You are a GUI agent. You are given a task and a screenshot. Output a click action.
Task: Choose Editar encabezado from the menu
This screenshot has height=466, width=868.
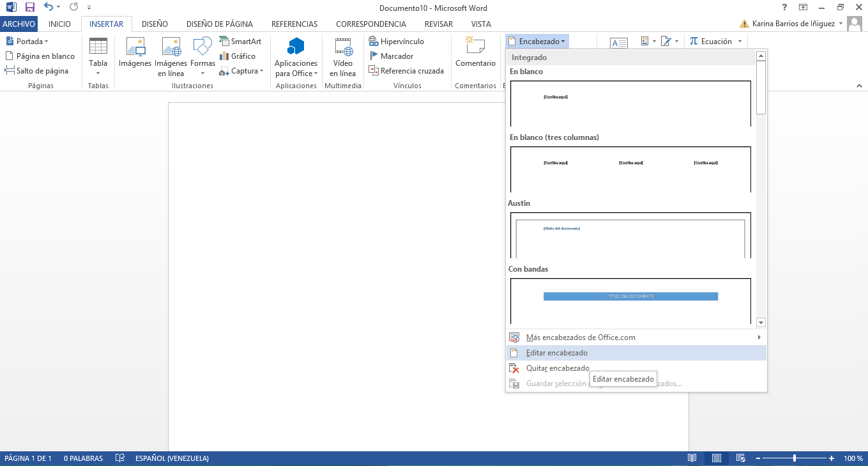(636, 353)
